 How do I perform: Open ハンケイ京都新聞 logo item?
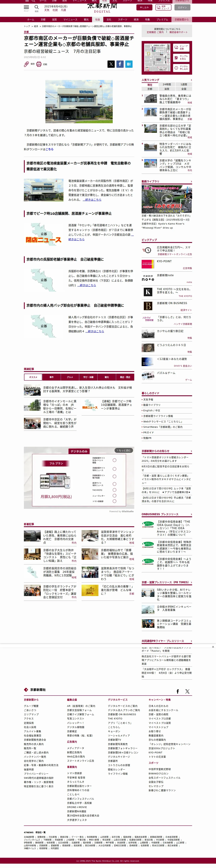coord(148,319)
